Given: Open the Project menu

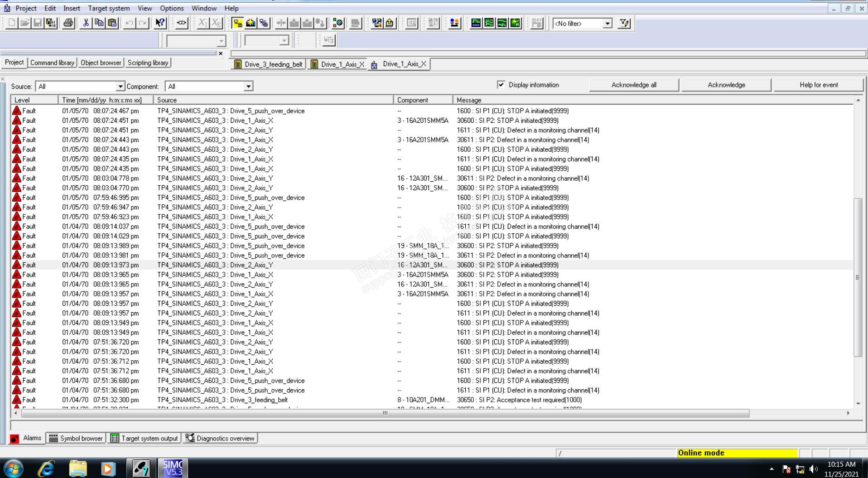Looking at the screenshot, I should tap(26, 8).
